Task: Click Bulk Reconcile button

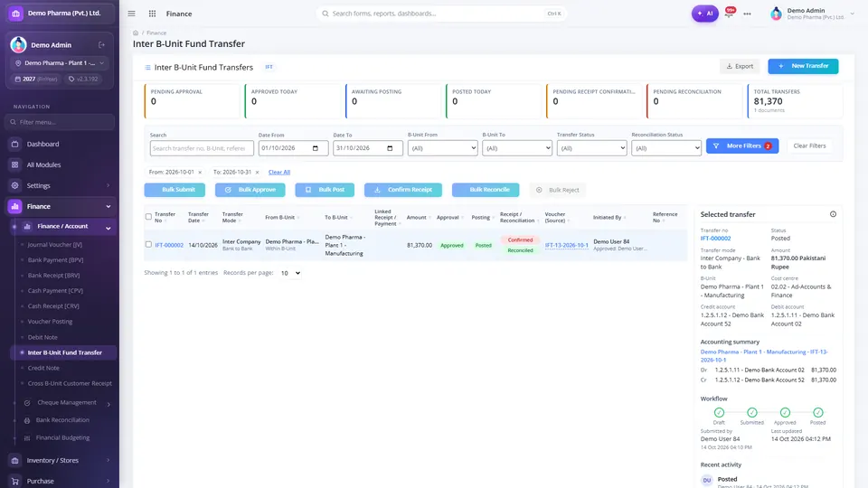Action: tap(486, 190)
